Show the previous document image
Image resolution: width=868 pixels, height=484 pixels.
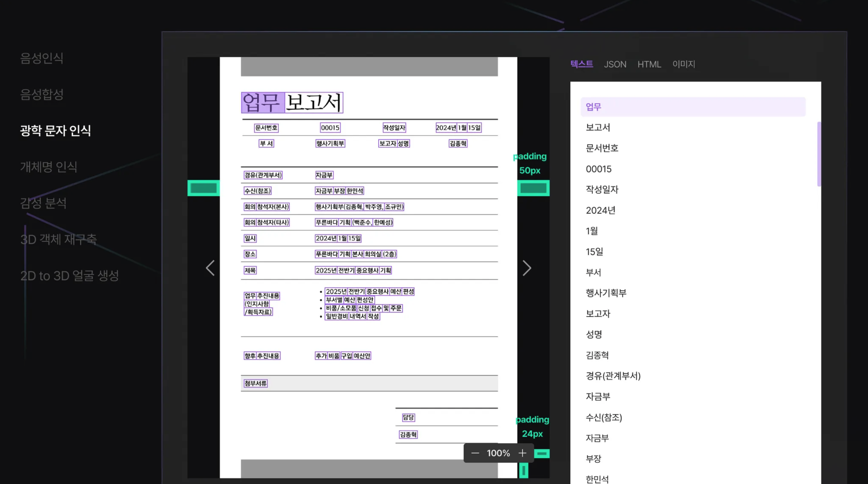point(210,268)
